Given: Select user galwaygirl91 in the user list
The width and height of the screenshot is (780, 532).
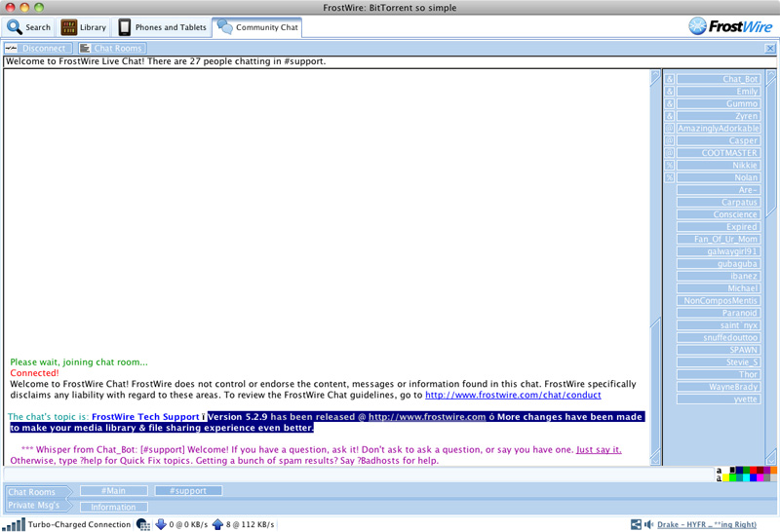Looking at the screenshot, I should [x=719, y=251].
